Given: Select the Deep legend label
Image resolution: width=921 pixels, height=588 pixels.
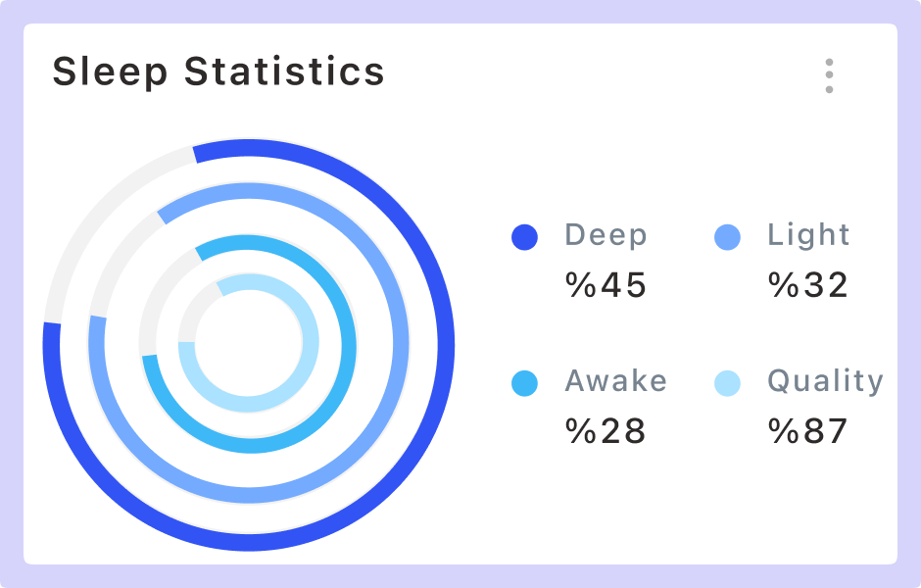Looking at the screenshot, I should (606, 236).
